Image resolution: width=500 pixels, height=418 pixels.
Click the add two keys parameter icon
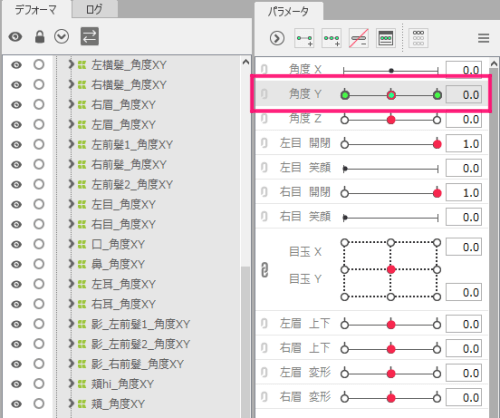[x=304, y=38]
